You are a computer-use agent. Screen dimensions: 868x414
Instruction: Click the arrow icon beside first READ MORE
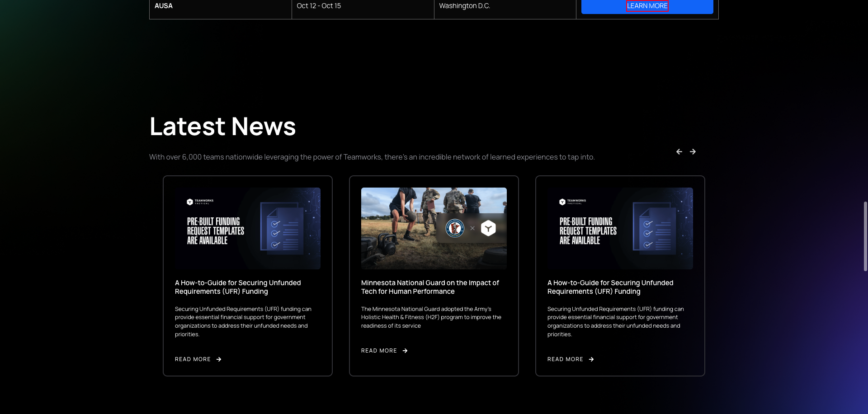[x=219, y=359]
